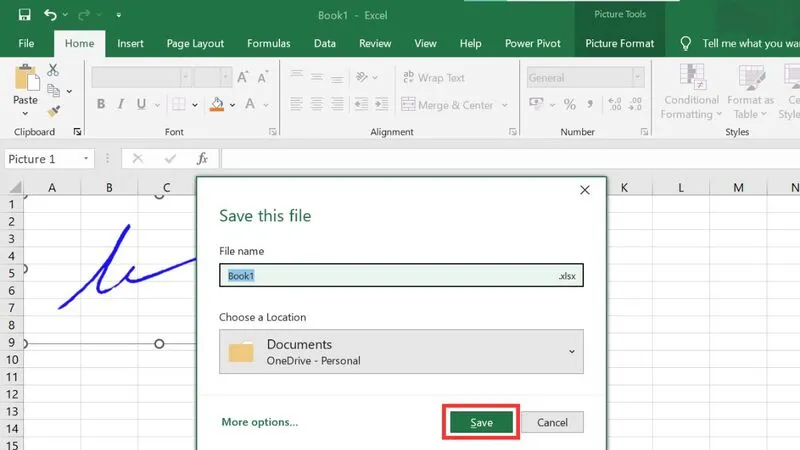The image size is (800, 450).
Task: Click Increase Decimal icon
Action: [x=615, y=104]
